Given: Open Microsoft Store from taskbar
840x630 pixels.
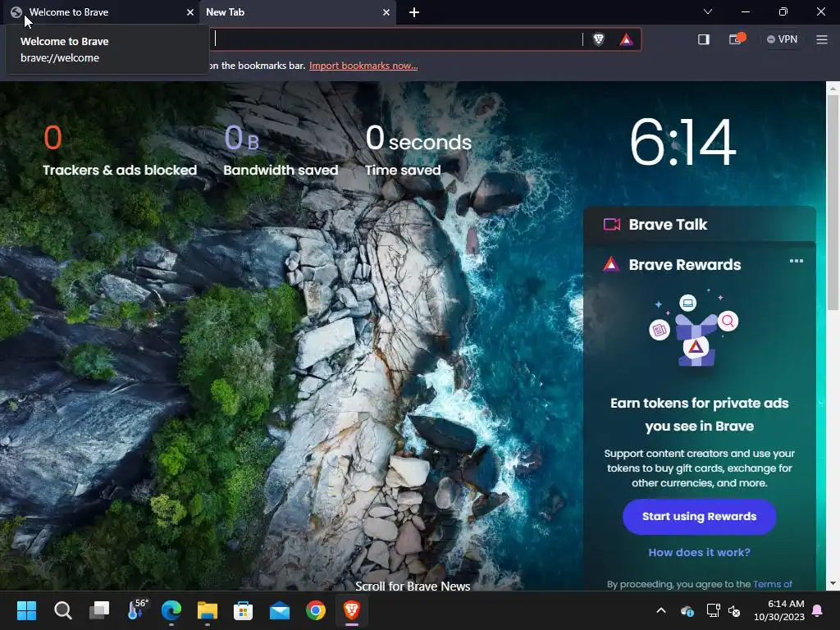Looking at the screenshot, I should [x=243, y=610].
